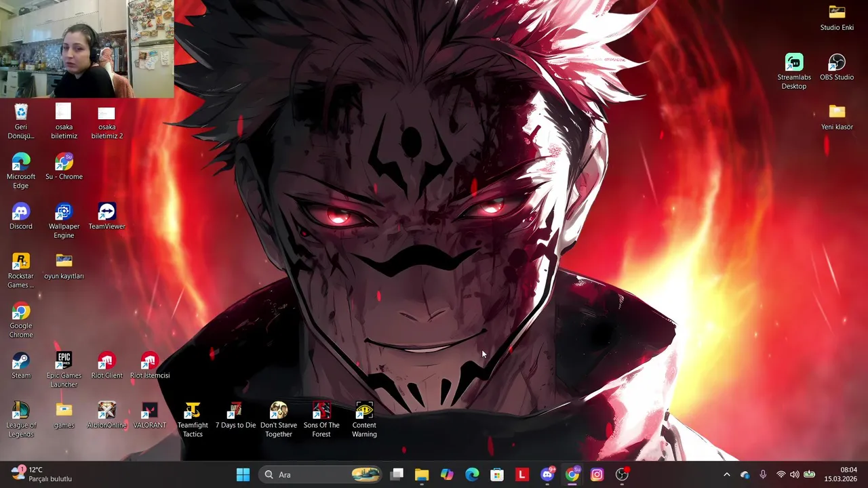Open the clock showing 08:04
This screenshot has width=868, height=488.
[841, 474]
